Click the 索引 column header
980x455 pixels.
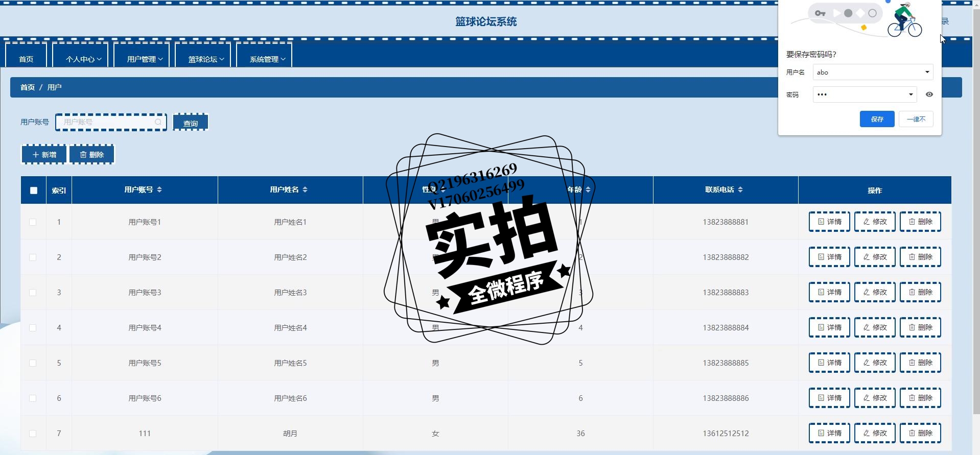pos(59,190)
